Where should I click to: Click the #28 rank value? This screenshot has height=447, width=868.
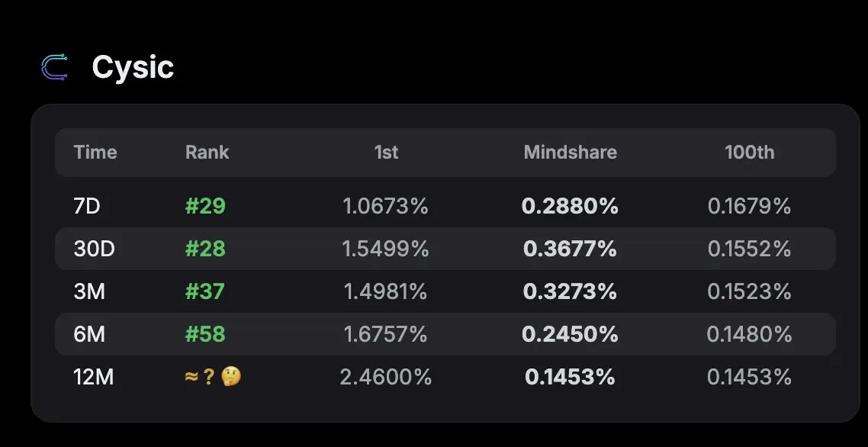click(x=205, y=249)
